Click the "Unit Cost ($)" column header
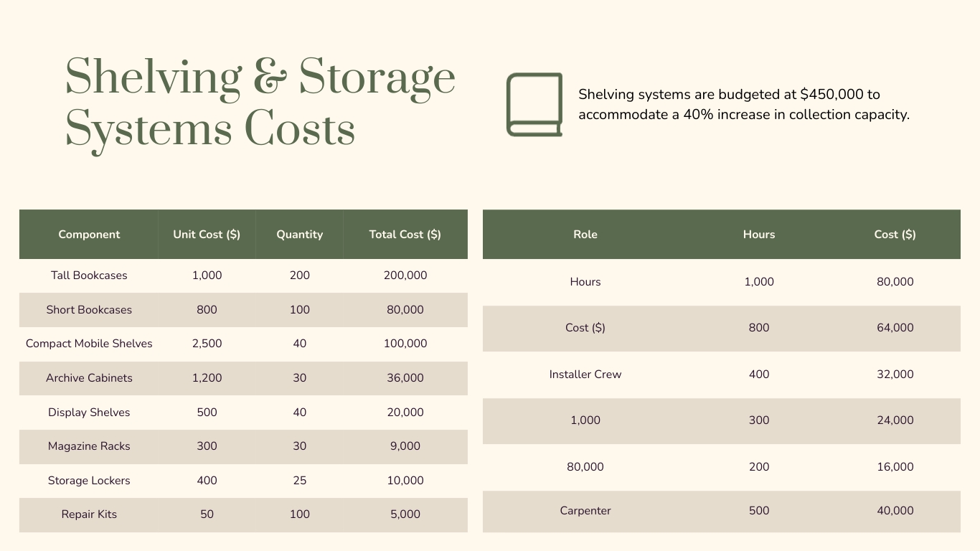980x551 pixels. coord(207,234)
